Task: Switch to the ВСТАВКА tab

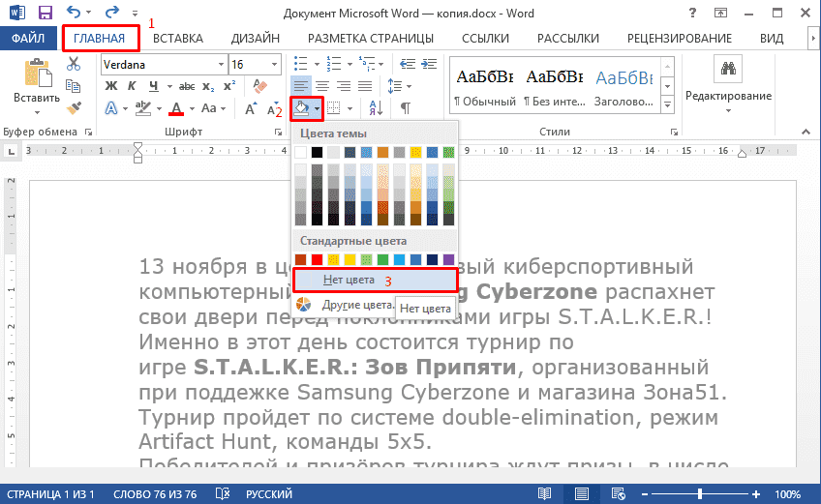Action: [x=178, y=38]
